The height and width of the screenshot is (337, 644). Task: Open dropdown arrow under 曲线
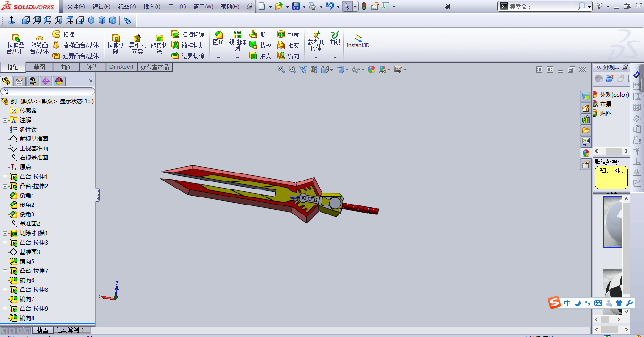pyautogui.click(x=335, y=58)
